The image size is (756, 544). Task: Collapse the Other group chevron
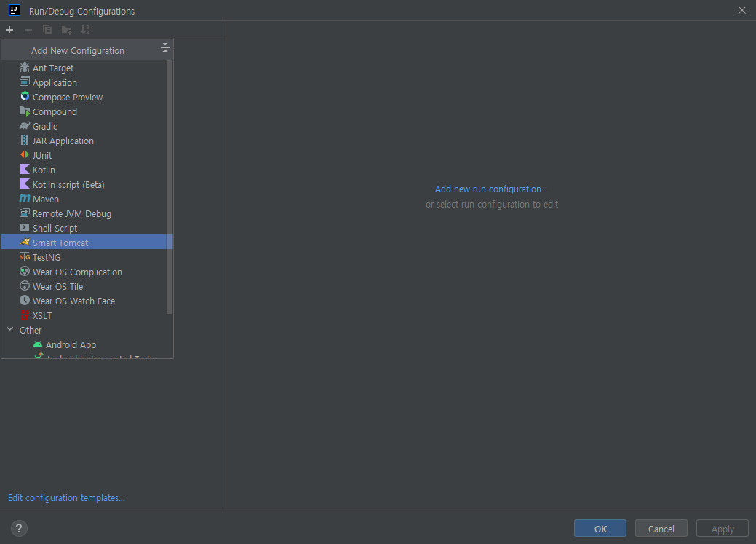[x=10, y=329]
